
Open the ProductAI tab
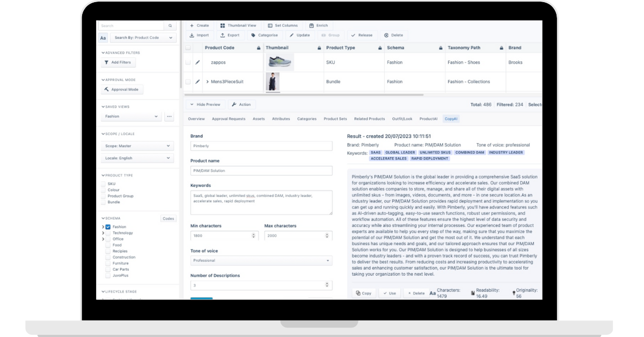point(428,119)
